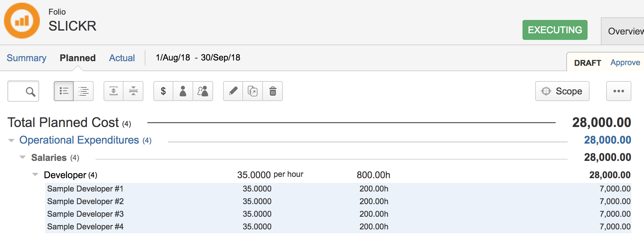Screen dimensions: 644x242
Task: Delete selected items with trash icon
Action: click(x=273, y=91)
